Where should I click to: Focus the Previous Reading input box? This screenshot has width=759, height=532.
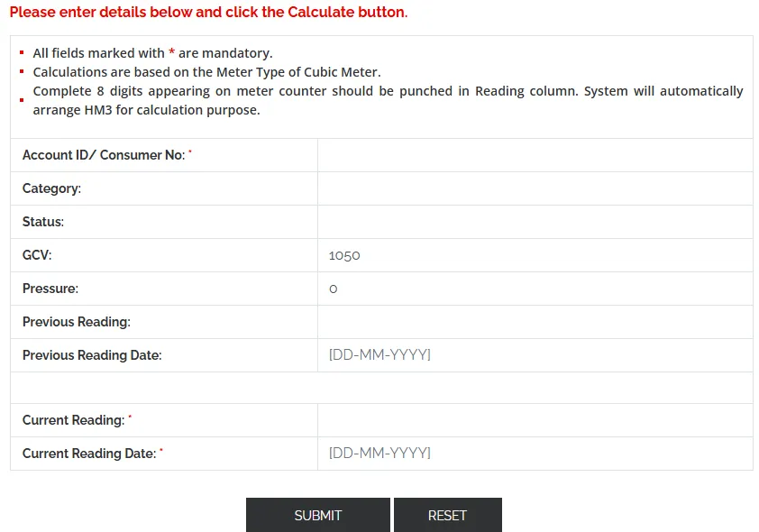click(535, 322)
